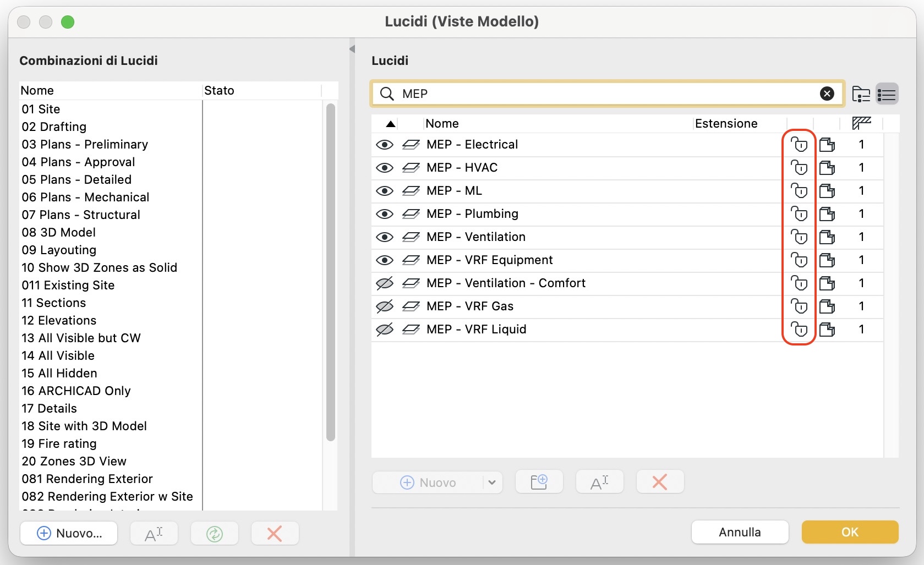This screenshot has width=924, height=565.
Task: Select 14 All Visible combination
Action: tap(58, 356)
